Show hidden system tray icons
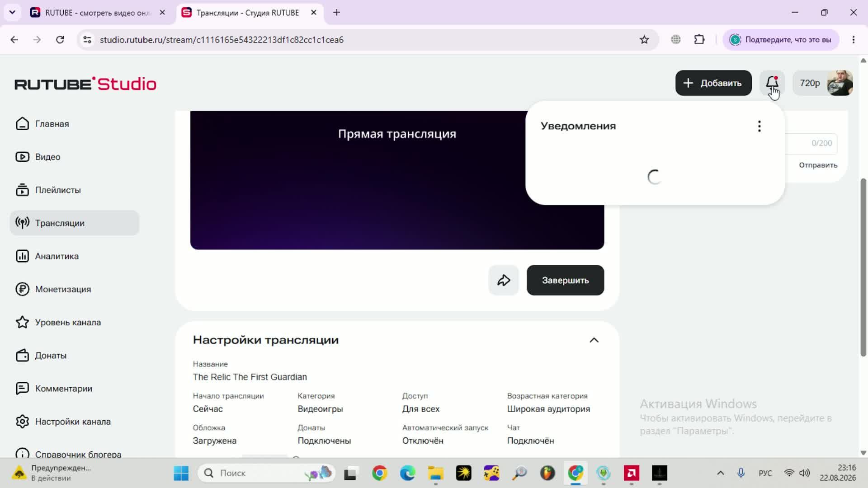The image size is (868, 488). (x=721, y=473)
